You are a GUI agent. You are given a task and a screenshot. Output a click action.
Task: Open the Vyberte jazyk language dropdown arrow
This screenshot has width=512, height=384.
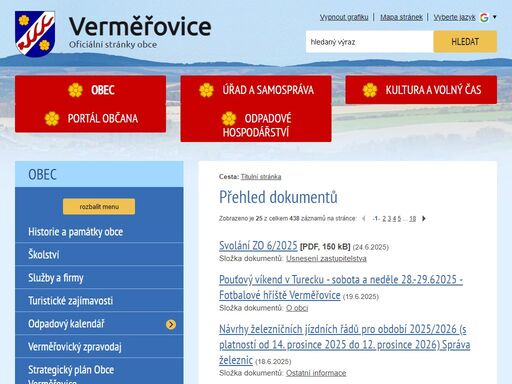pyautogui.click(x=495, y=17)
